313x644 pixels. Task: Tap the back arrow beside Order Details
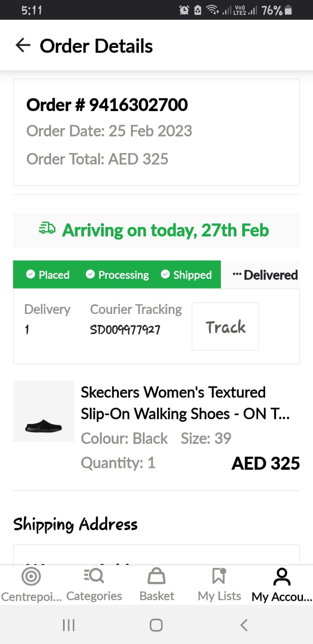(x=23, y=45)
